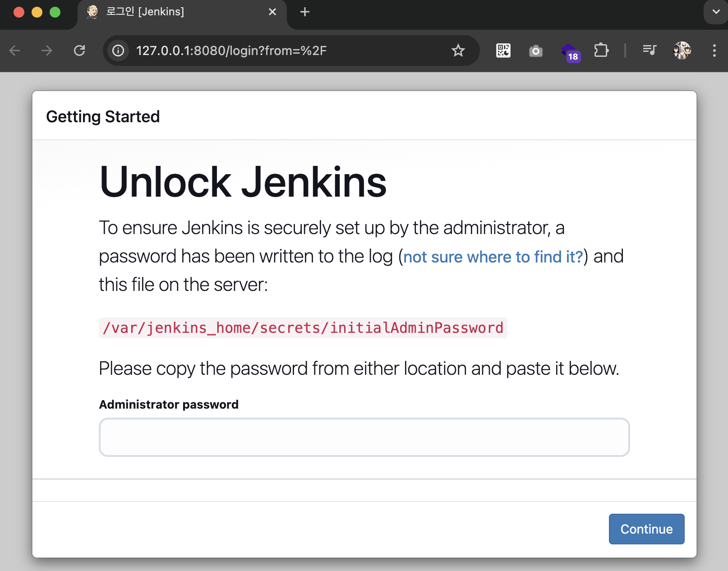This screenshot has height=571, width=728.
Task: View site information icon in address bar
Action: click(x=118, y=51)
